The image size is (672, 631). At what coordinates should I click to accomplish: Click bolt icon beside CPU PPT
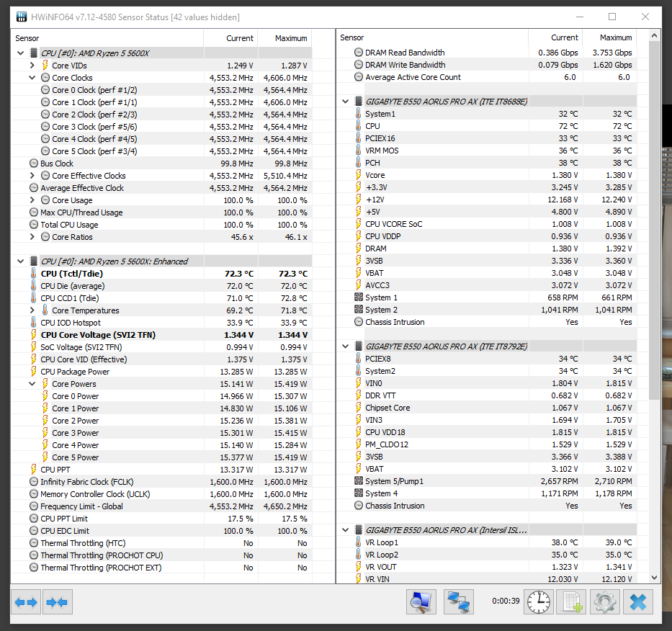[33, 470]
